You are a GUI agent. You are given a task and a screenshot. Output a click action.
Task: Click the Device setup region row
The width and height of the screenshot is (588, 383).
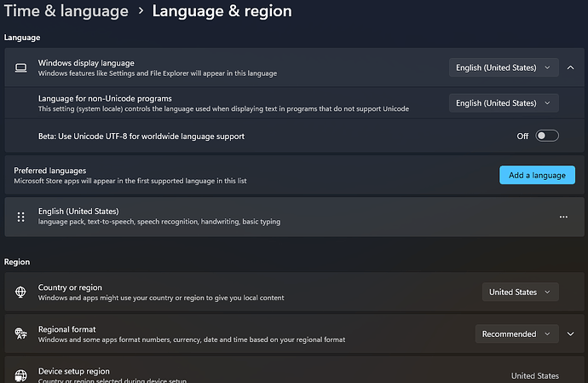pos(256,375)
